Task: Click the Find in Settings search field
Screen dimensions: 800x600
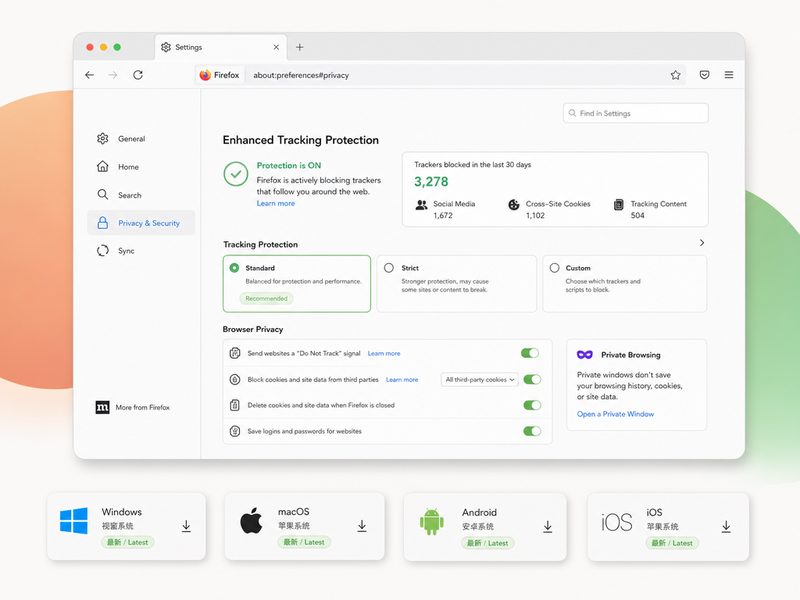Action: coord(636,113)
